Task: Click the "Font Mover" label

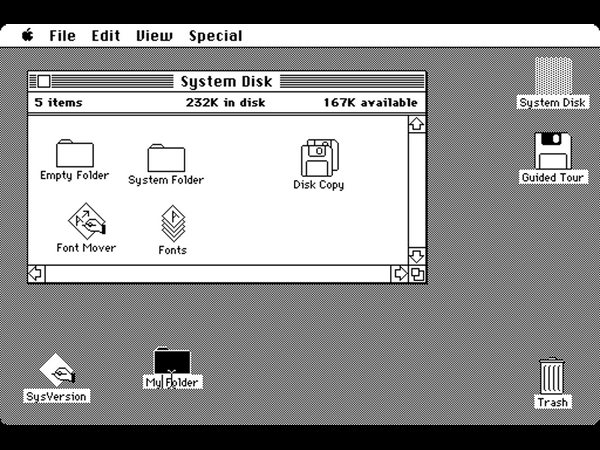Action: (86, 248)
